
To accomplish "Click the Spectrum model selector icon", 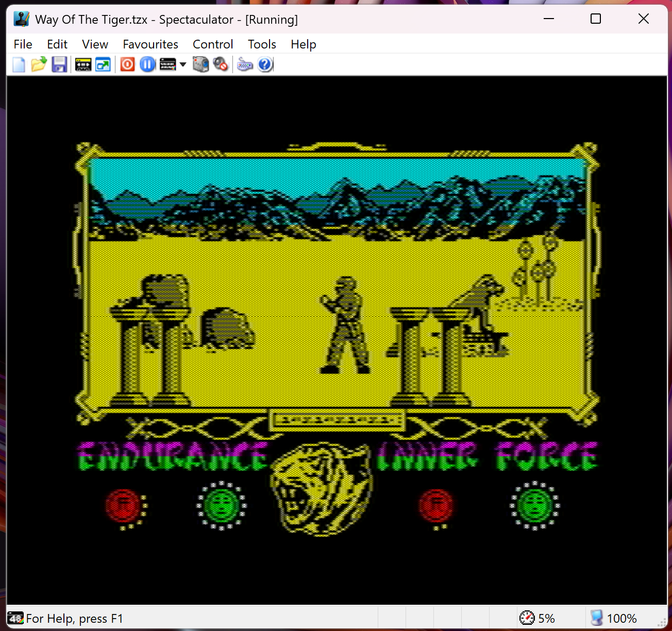I will click(x=167, y=65).
